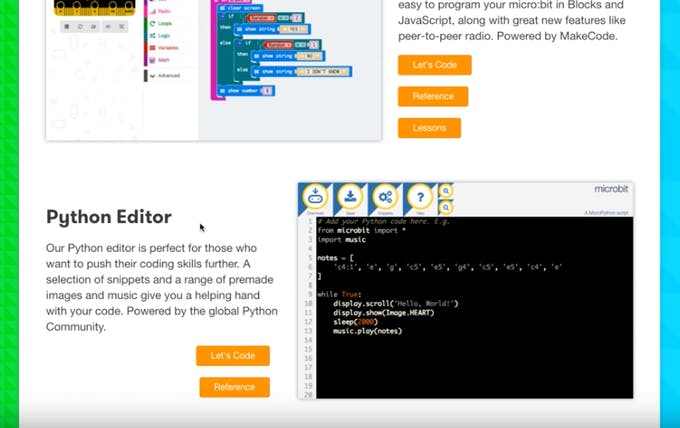Screen dimensions: 680x428
Task: Click Reference button beside the blocks editor
Action: click(x=433, y=96)
